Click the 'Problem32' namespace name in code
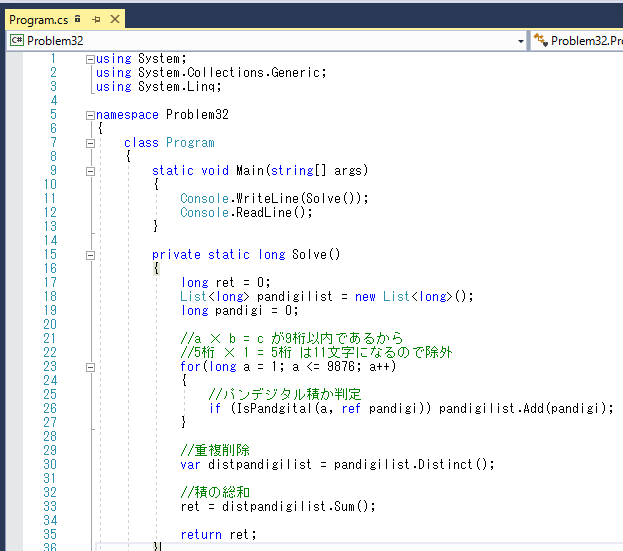623x551 pixels. click(x=197, y=114)
